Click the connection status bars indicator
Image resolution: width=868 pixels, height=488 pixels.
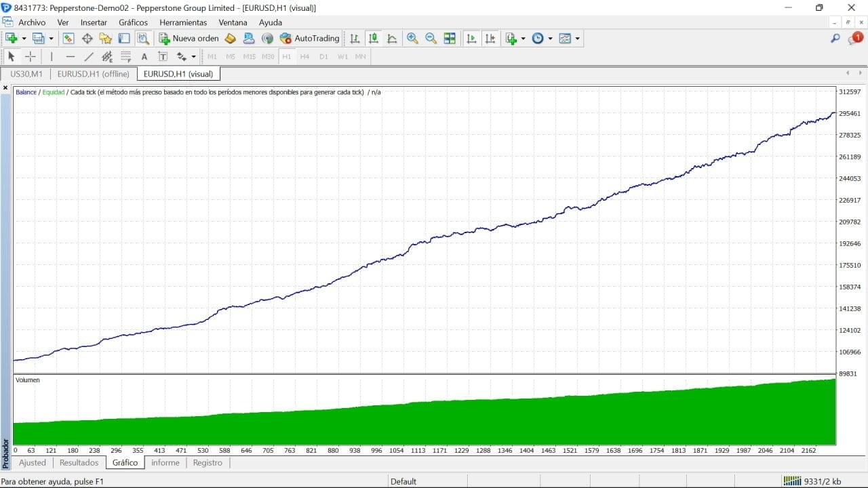pyautogui.click(x=792, y=481)
